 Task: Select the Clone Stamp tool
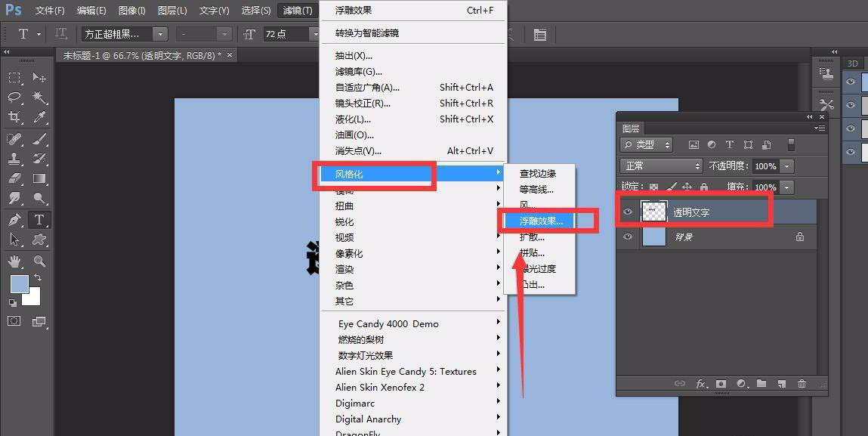coord(14,159)
